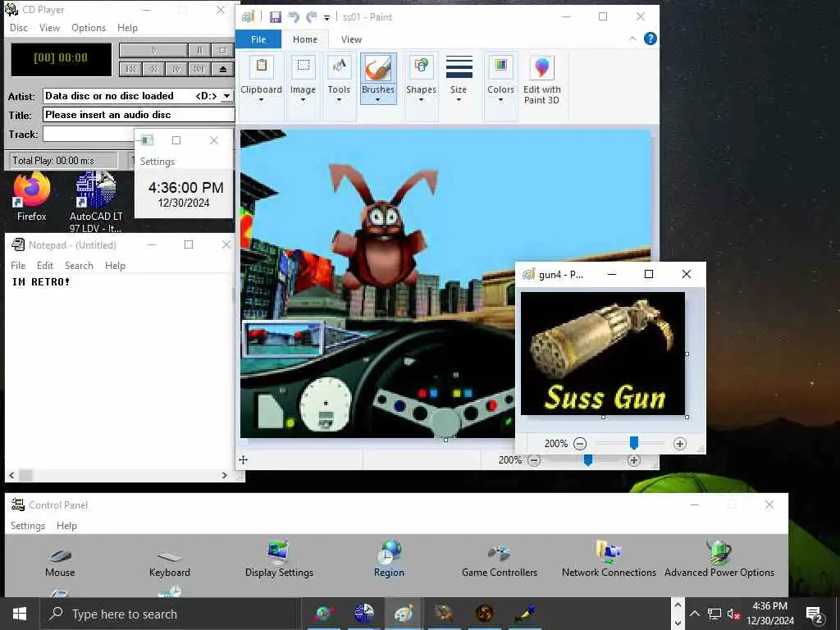The width and height of the screenshot is (840, 630).
Task: Click the Suss Gun image in gun4 window
Action: point(603,354)
